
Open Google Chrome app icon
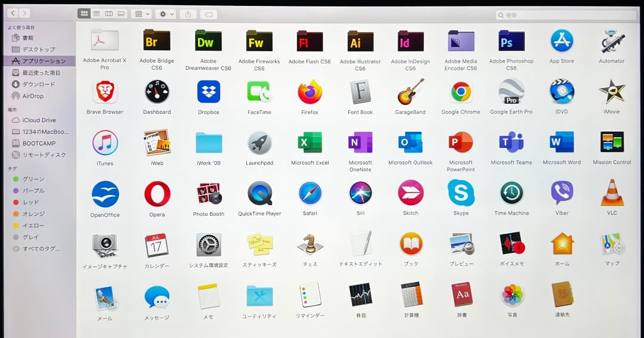[x=460, y=92]
